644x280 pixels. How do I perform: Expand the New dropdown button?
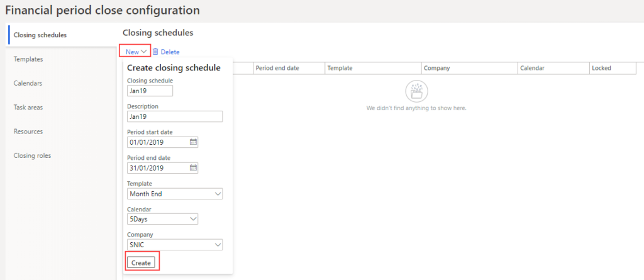point(137,52)
